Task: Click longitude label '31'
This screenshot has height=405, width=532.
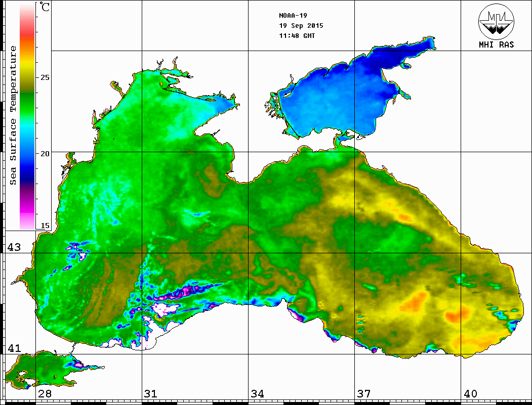Action: (x=151, y=393)
